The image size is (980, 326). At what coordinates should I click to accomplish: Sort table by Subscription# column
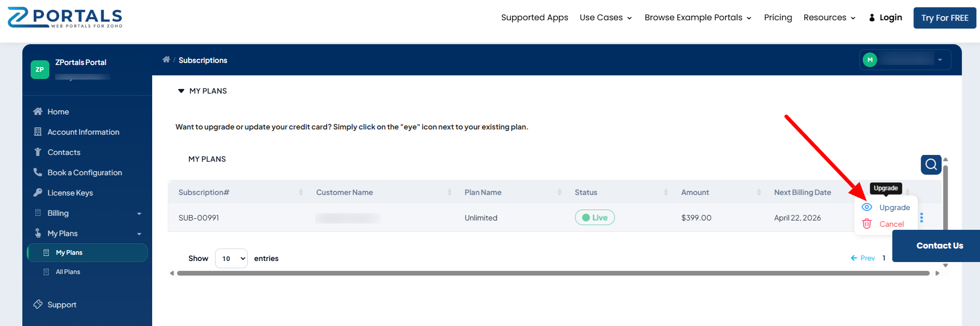click(204, 192)
